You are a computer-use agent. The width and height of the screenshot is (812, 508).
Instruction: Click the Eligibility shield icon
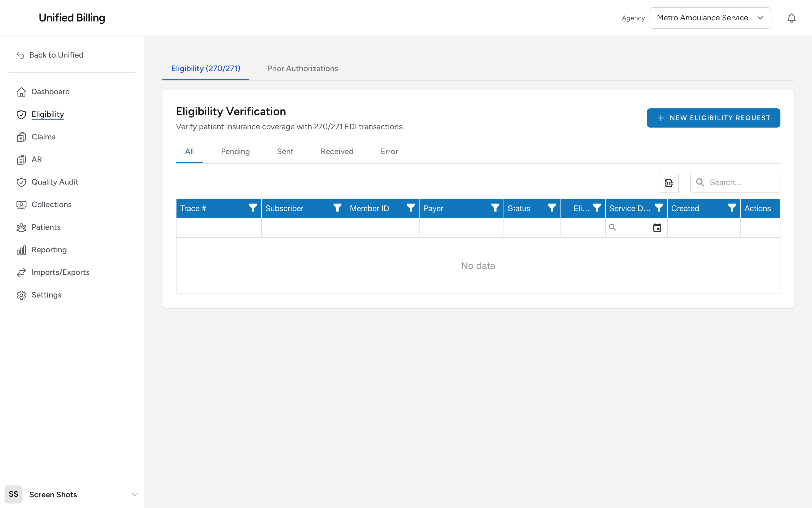pos(21,115)
